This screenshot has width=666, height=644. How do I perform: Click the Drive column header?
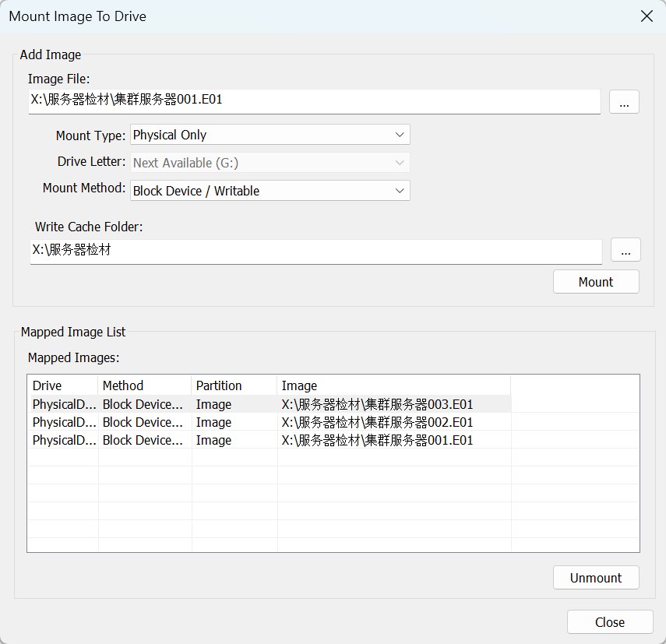pyautogui.click(x=62, y=385)
